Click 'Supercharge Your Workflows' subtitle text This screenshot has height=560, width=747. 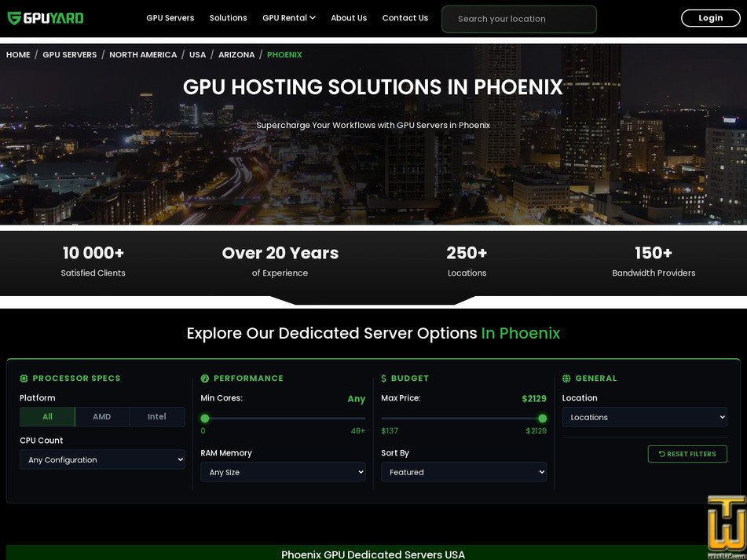pos(373,125)
